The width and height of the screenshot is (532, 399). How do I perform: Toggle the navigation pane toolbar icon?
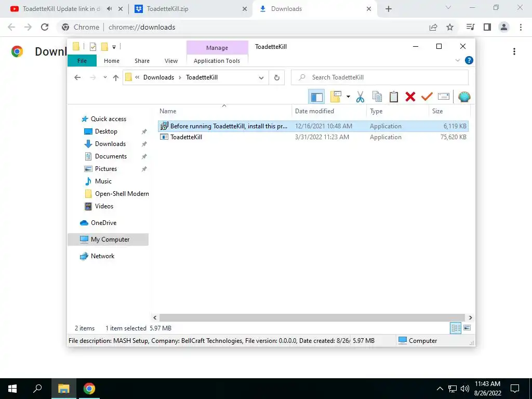tap(316, 97)
